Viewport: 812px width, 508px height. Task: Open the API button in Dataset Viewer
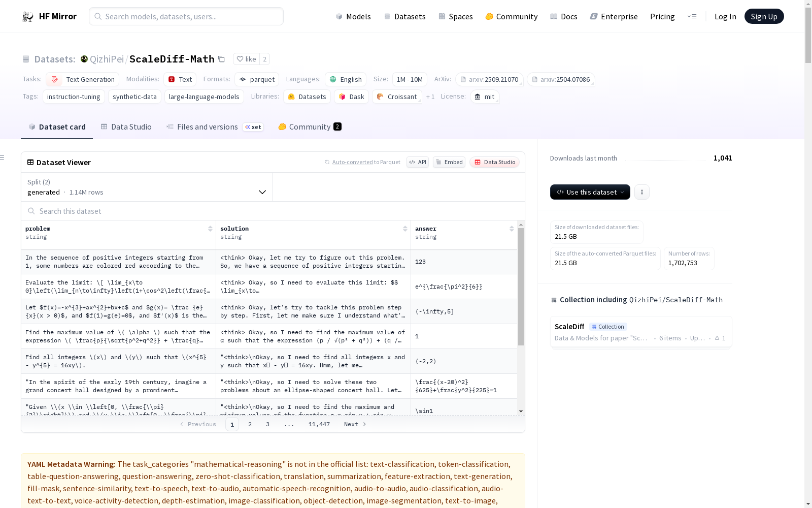(418, 162)
